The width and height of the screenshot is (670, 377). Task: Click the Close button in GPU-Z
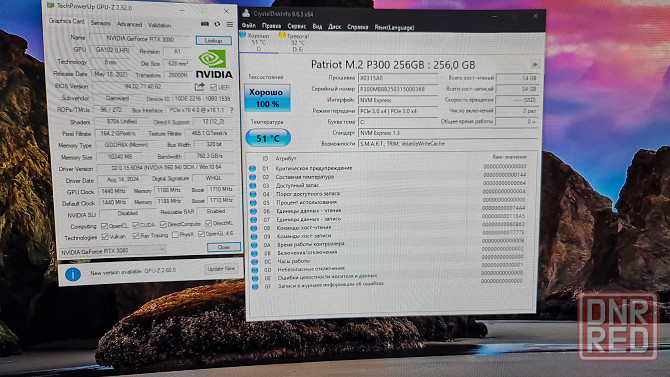[x=223, y=247]
